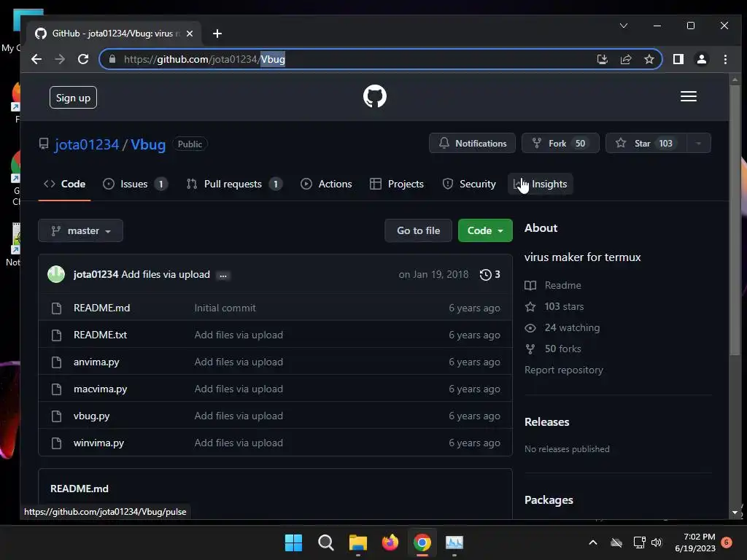Viewport: 747px width, 560px height.
Task: Open Chrome profile icon
Action: (x=701, y=59)
